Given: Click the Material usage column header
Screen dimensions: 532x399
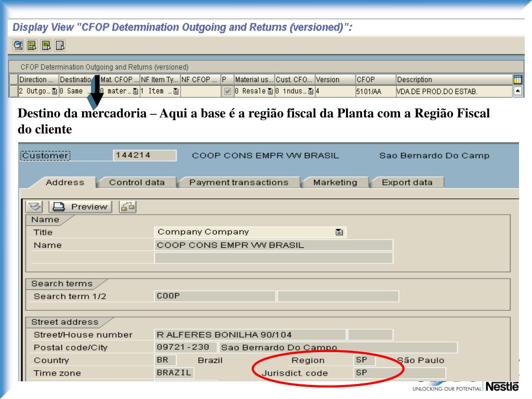Looking at the screenshot, I should pos(254,79).
